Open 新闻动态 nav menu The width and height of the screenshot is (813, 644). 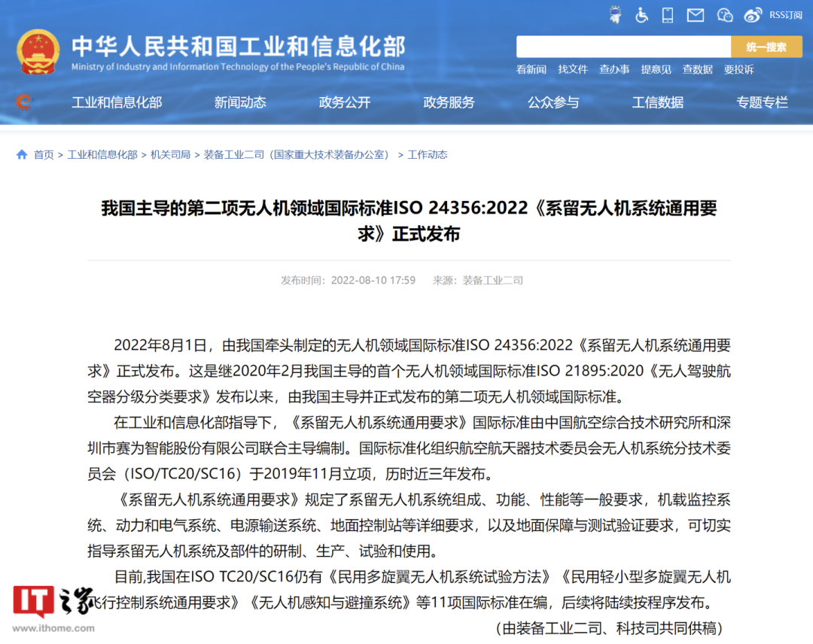[x=240, y=102]
